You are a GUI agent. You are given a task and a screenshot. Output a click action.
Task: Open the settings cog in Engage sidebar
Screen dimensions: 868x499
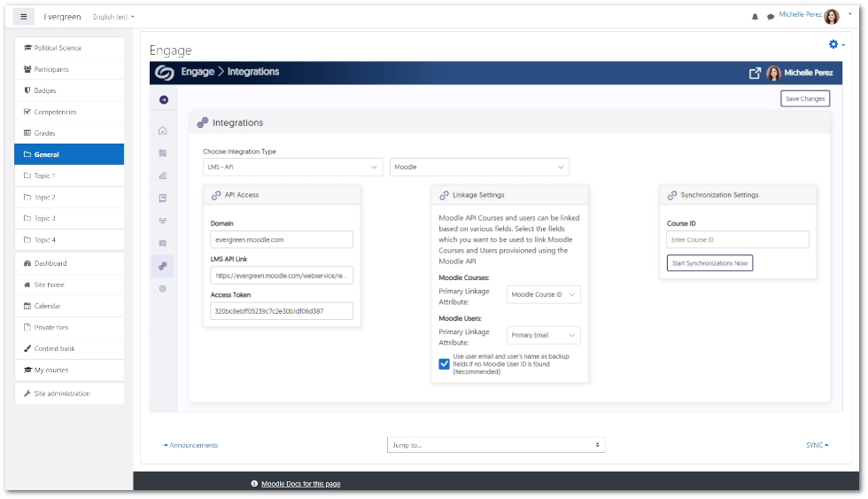[x=163, y=289]
